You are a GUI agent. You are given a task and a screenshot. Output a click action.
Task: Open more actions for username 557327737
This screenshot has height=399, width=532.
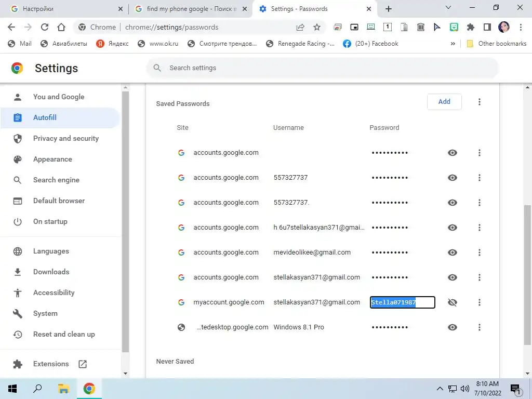(x=480, y=178)
